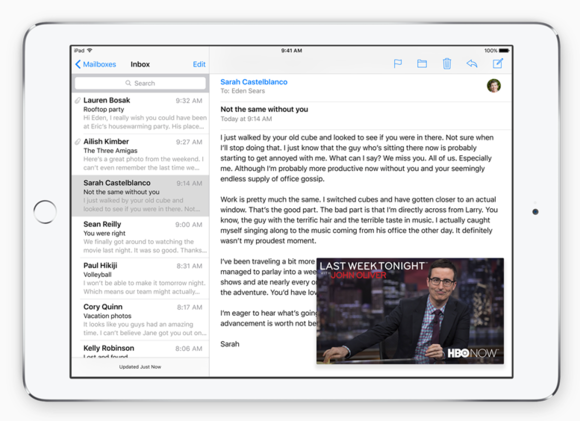
Task: Go back using the Mailboxes chevron
Action: click(78, 64)
